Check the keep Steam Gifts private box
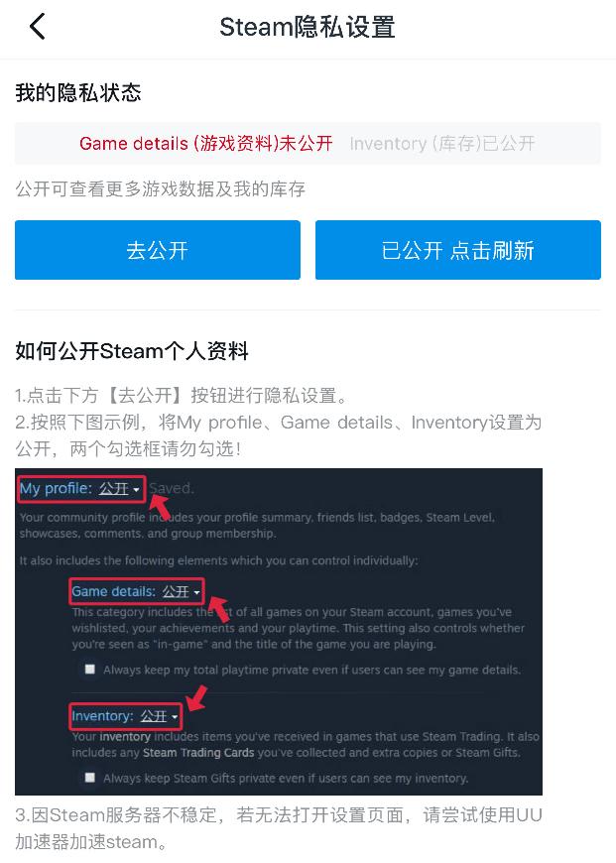 tap(89, 777)
